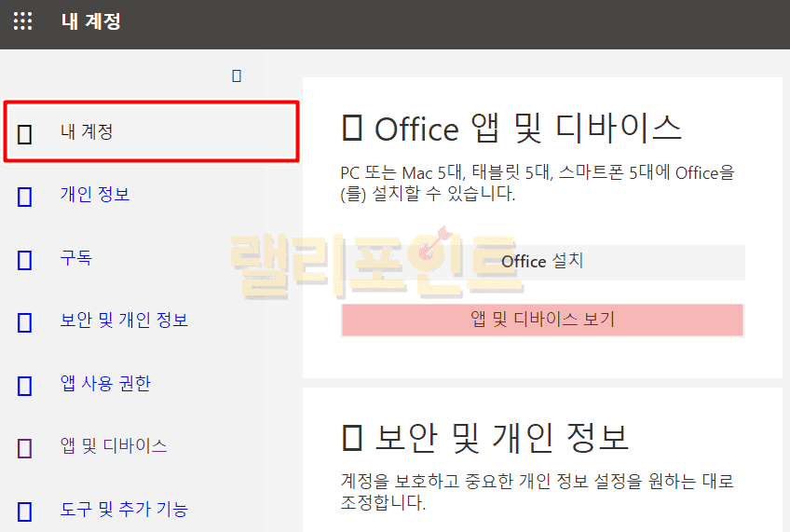Select the 내 계정 text in the sidebar
Screen dimensions: 790x532
[87, 132]
